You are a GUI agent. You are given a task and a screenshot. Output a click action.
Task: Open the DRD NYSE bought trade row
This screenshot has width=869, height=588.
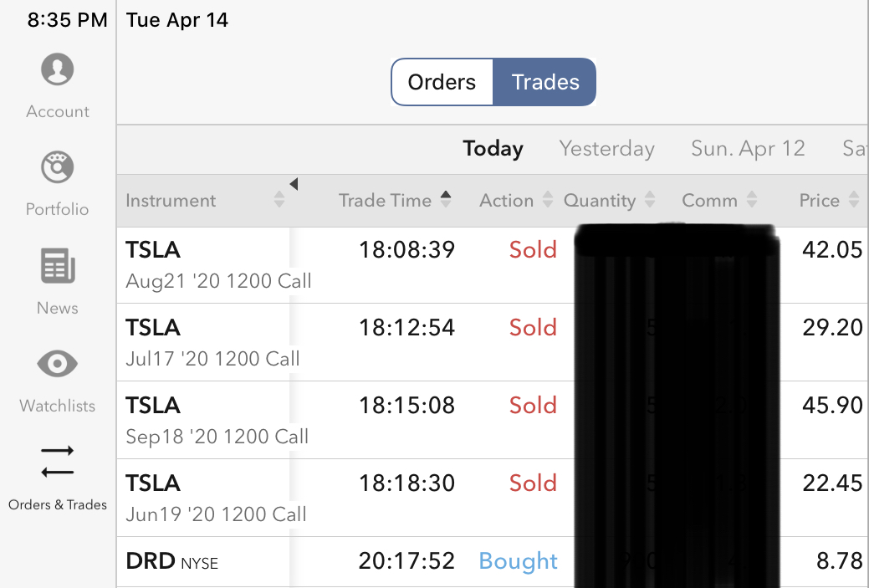[x=217, y=562]
